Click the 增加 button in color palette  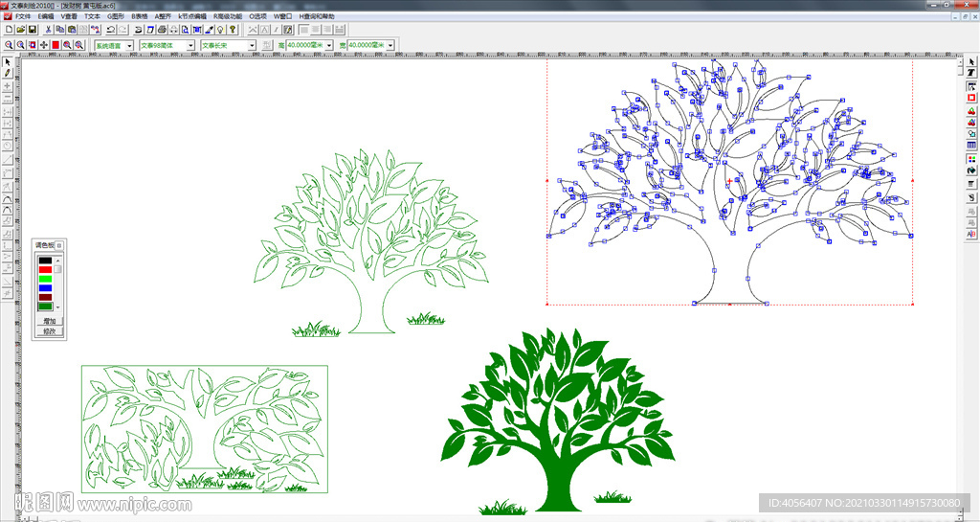(x=50, y=321)
